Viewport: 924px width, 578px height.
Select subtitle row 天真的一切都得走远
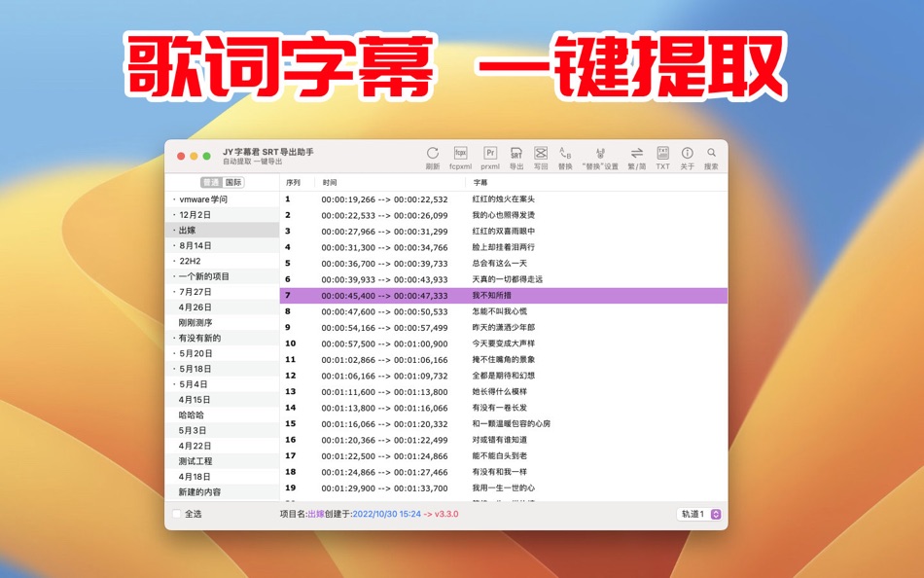pyautogui.click(x=504, y=279)
